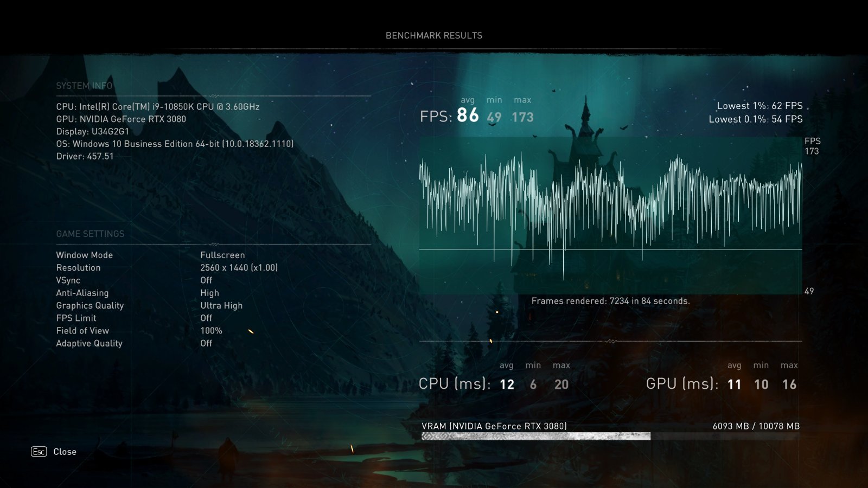Click the VSync Off value
This screenshot has width=868, height=488.
click(x=206, y=280)
